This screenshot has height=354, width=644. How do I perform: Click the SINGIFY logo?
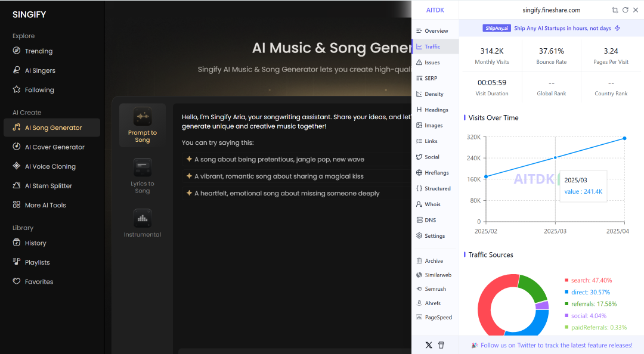29,14
